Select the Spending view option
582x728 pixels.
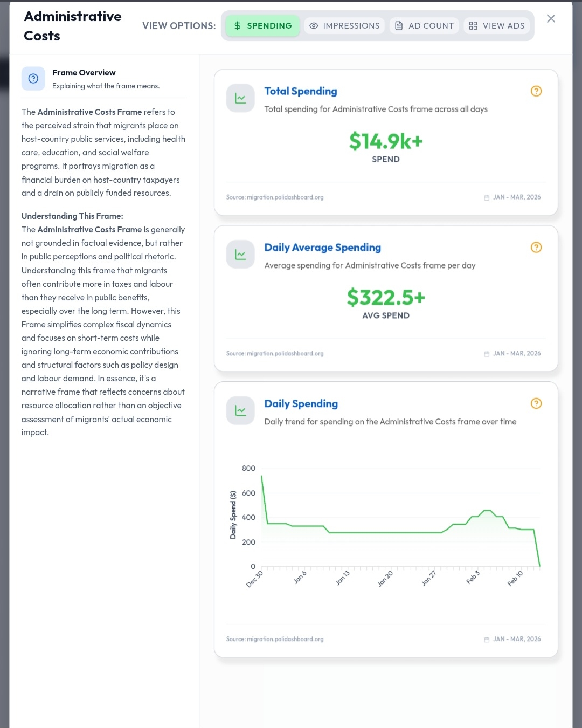click(262, 26)
